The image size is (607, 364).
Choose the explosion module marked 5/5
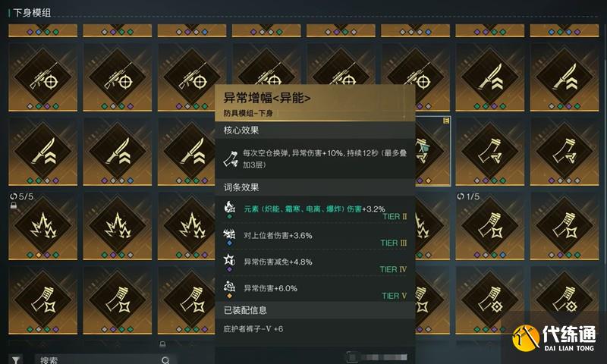coord(42,225)
